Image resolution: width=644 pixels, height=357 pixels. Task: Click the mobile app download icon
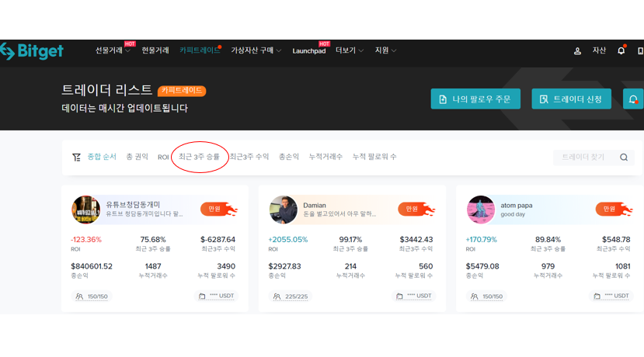640,51
